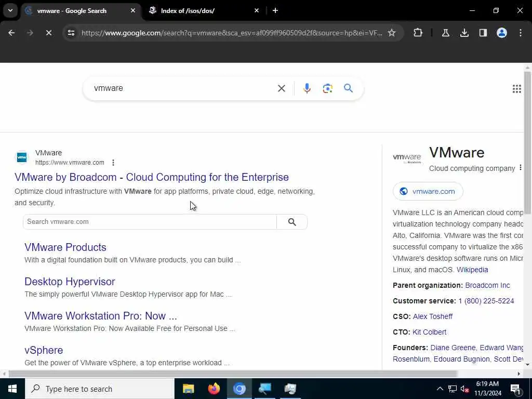Viewport: 532px width, 399px height.
Task: Go back to the previous page
Action: click(11, 33)
